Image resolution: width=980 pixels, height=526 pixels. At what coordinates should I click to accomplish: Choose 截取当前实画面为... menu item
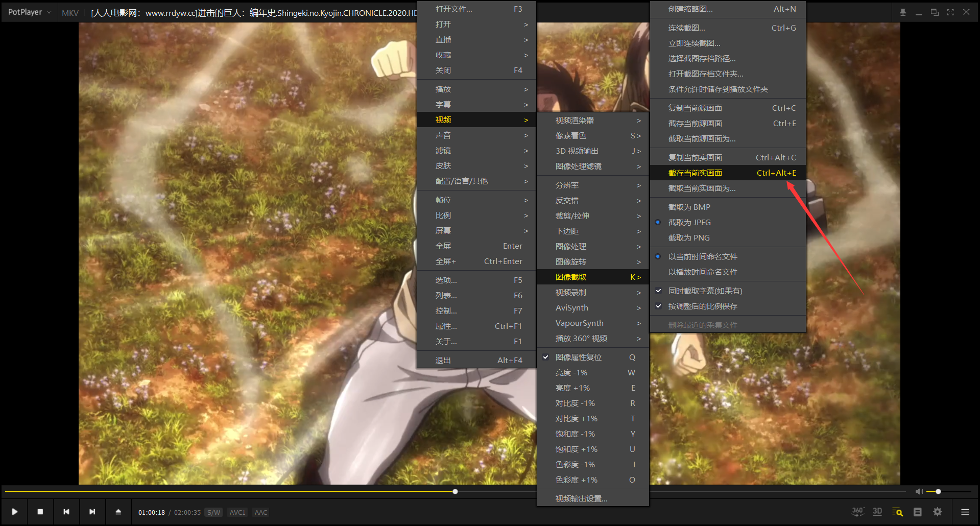(728, 188)
